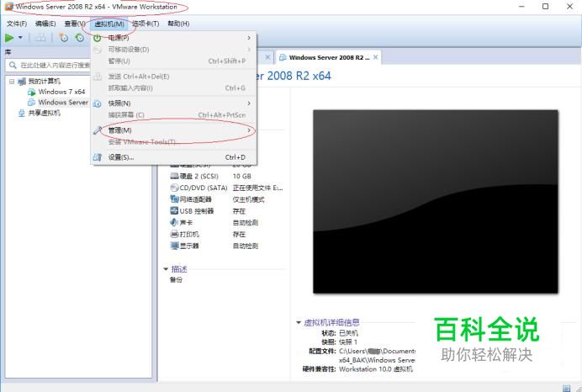The height and width of the screenshot is (392, 582).
Task: Click the take snapshot toolbar icon
Action: (64, 38)
